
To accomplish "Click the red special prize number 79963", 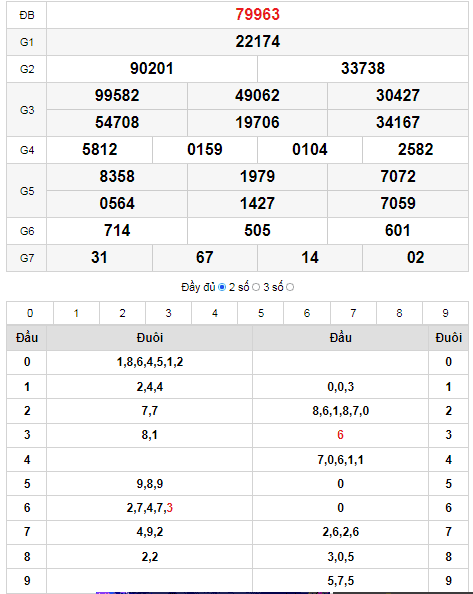I will [x=258, y=15].
